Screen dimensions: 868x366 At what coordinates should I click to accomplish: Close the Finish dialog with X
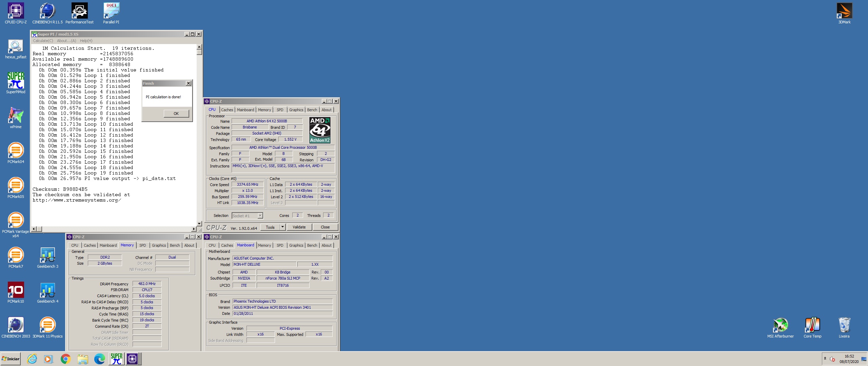[x=189, y=83]
